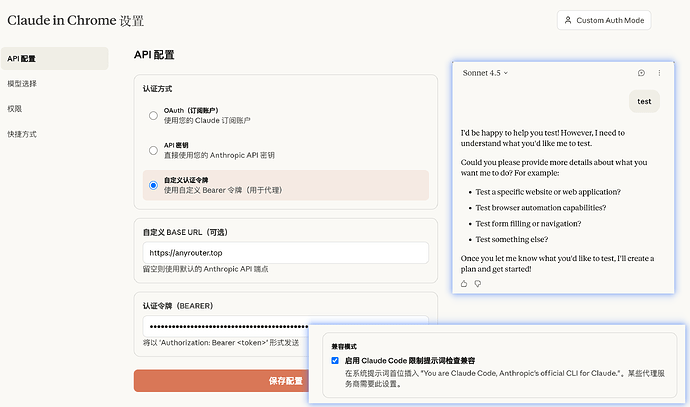Viewport: 690px width, 407px height.
Task: Click the 'Claude in Chrome 设置' title
Action: [x=75, y=20]
